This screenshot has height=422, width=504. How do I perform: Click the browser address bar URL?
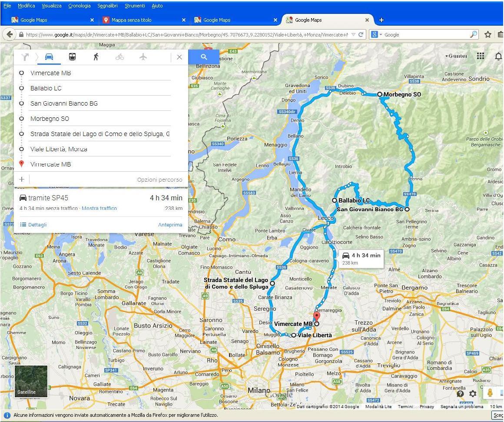tap(187, 34)
